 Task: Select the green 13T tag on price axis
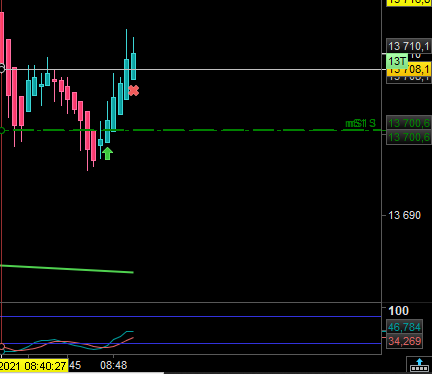pyautogui.click(x=397, y=61)
